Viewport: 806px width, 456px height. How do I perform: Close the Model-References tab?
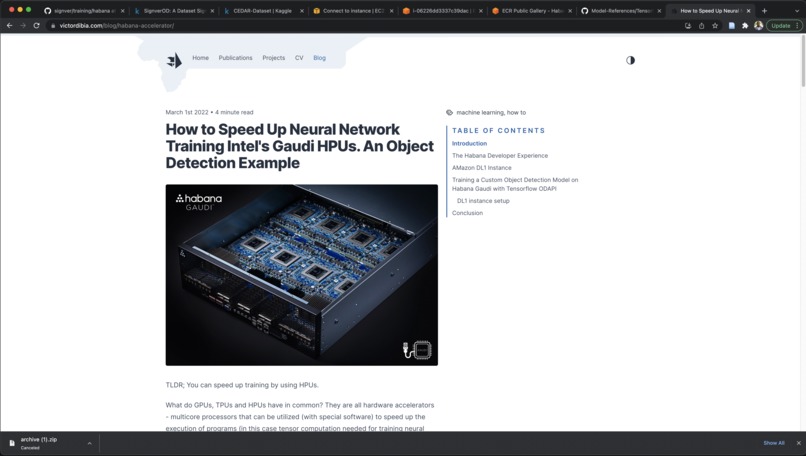(659, 10)
